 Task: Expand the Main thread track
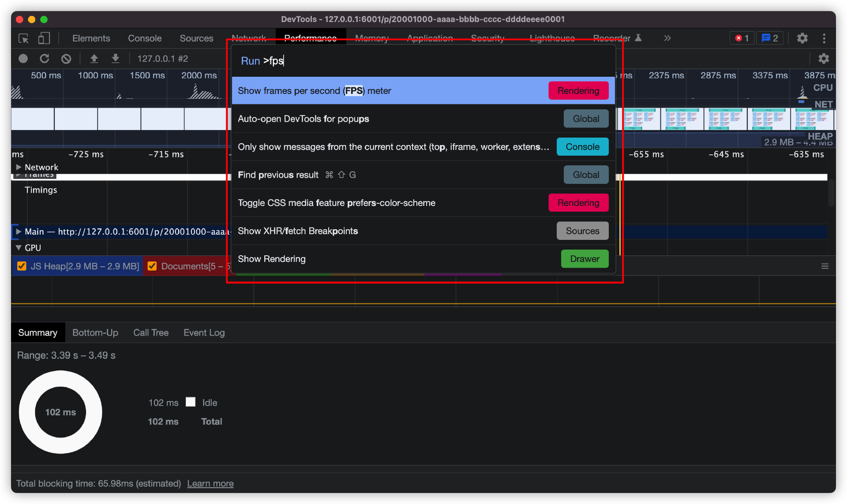tap(19, 231)
